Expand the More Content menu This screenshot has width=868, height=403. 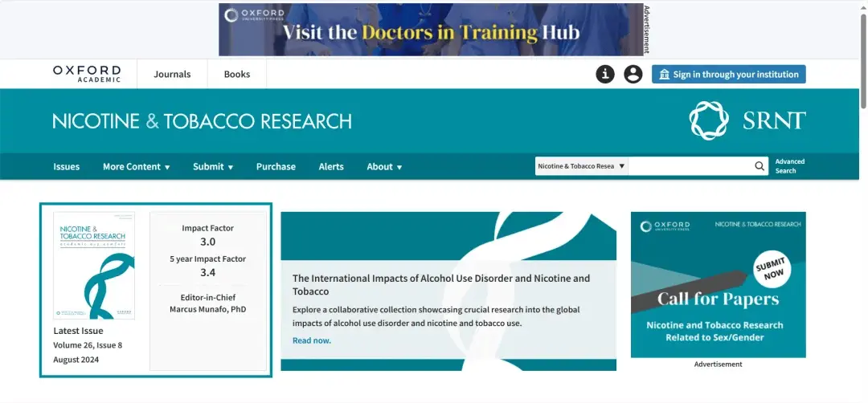136,166
